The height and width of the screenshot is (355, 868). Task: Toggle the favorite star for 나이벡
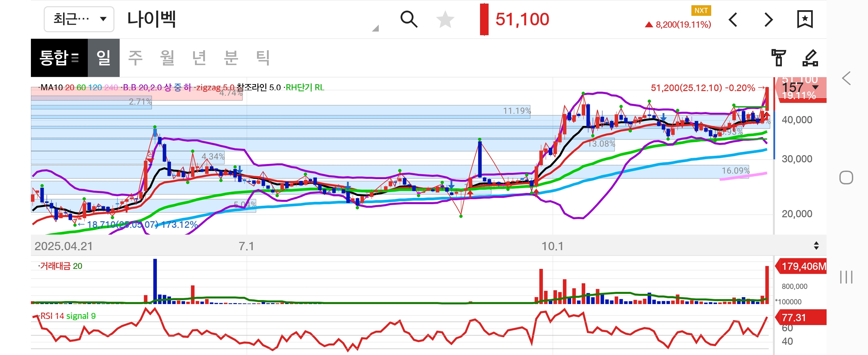pos(445,19)
